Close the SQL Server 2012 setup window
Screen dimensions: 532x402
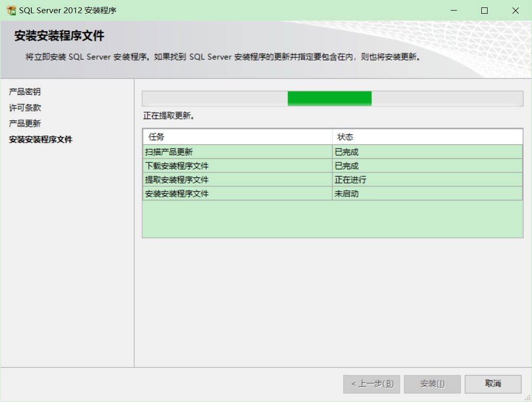pyautogui.click(x=516, y=11)
